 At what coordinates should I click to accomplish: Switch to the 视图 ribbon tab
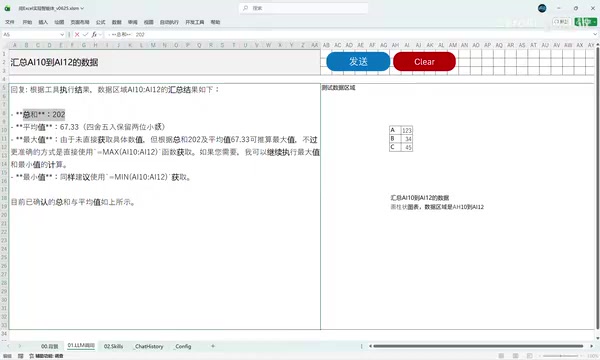[148, 22]
